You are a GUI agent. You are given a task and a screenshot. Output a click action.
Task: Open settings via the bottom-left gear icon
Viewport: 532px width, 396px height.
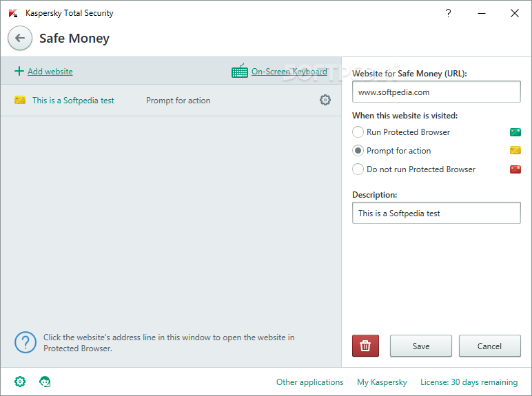(x=20, y=382)
